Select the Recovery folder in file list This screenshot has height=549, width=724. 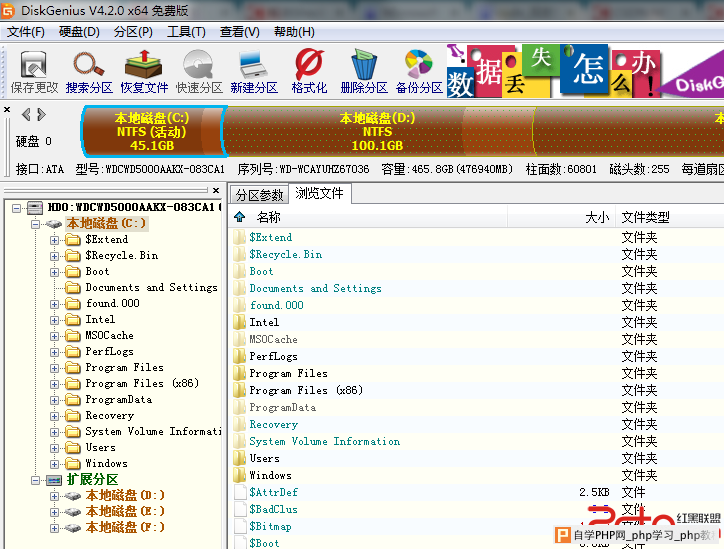click(x=274, y=424)
